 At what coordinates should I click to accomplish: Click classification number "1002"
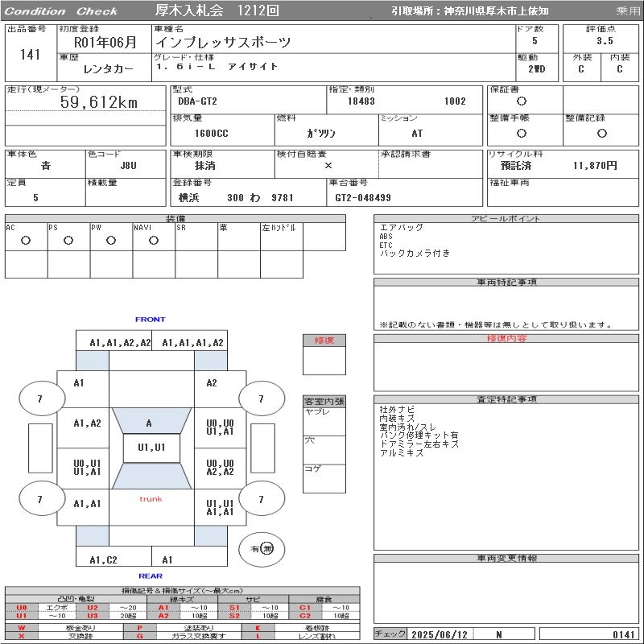pyautogui.click(x=455, y=101)
